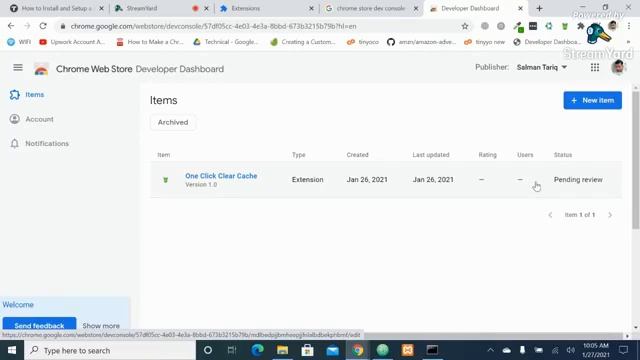Click the Last updated column header

click(431, 155)
